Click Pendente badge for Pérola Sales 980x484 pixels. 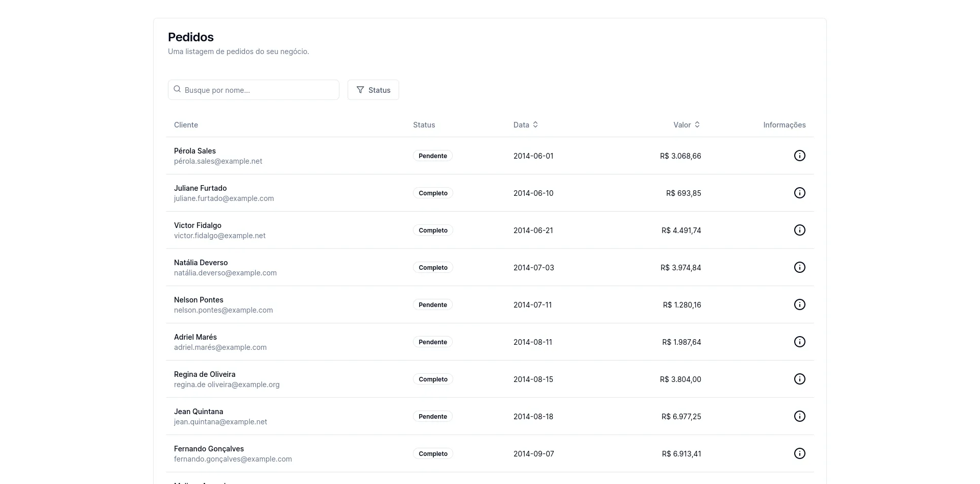point(433,156)
